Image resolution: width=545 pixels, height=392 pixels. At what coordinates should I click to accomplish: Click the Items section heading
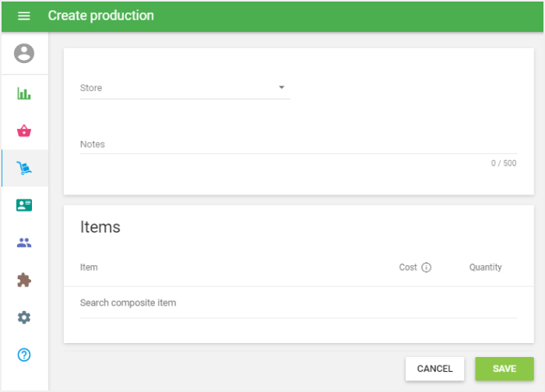(x=100, y=227)
